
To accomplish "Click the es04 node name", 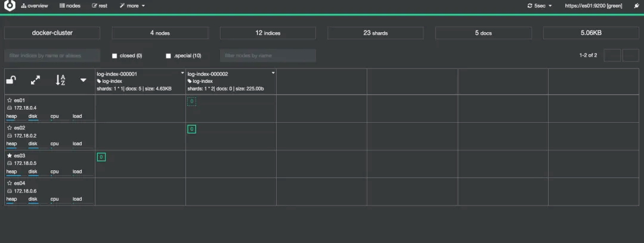I will pos(20,183).
